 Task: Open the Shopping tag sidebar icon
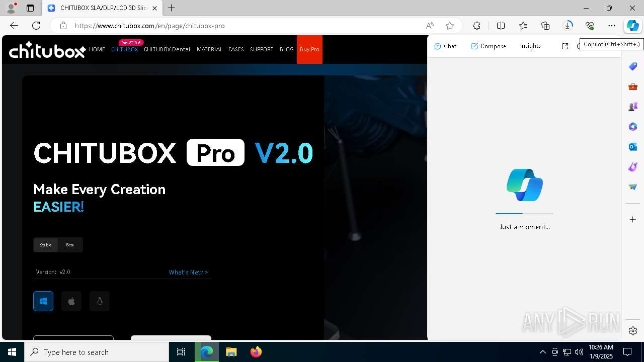(x=633, y=66)
